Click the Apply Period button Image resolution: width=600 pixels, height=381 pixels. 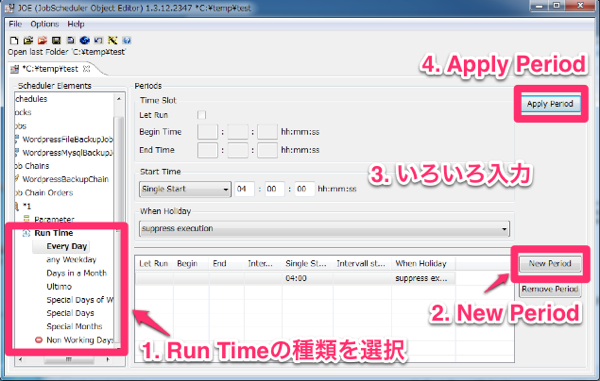550,104
